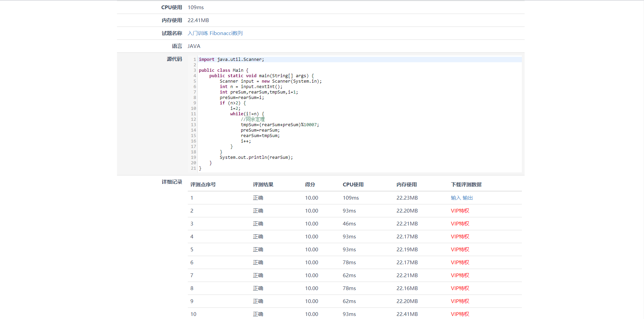This screenshot has height=319, width=644.
Task: Click VIP特权 in test point 7 row
Action: (x=460, y=275)
